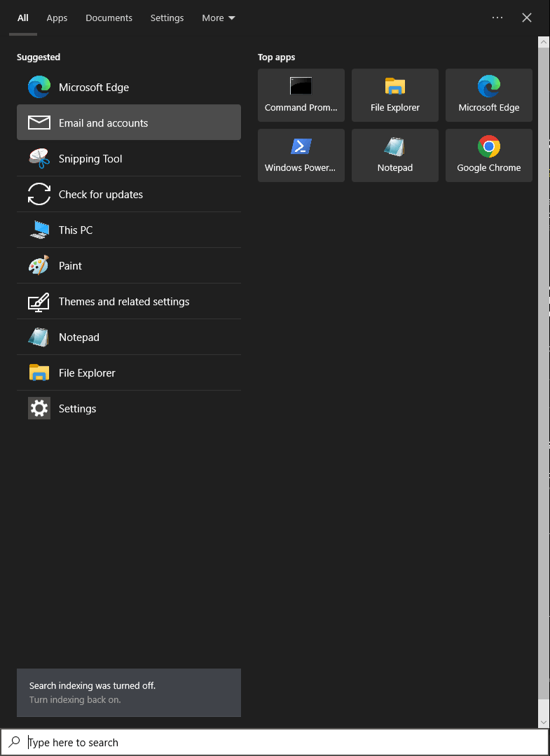This screenshot has width=550, height=756.
Task: Launch Windows PowerShell tile in Top apps
Action: tap(301, 155)
